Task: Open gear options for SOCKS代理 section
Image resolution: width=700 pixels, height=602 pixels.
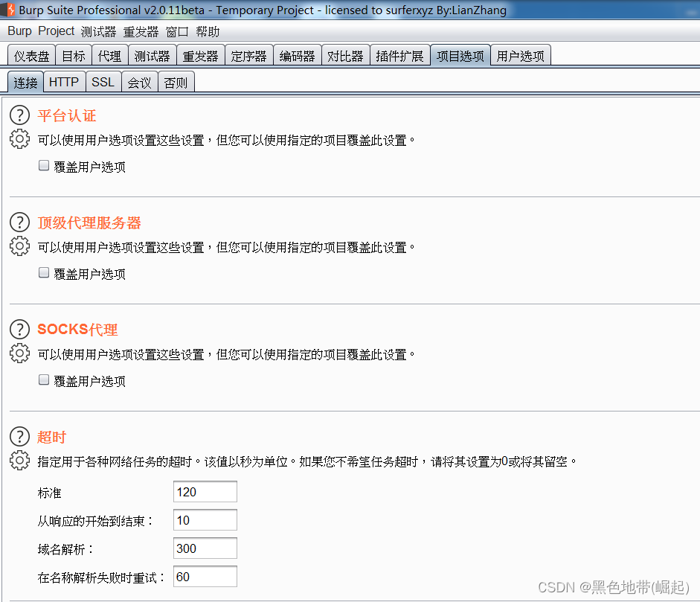Action: pos(19,353)
